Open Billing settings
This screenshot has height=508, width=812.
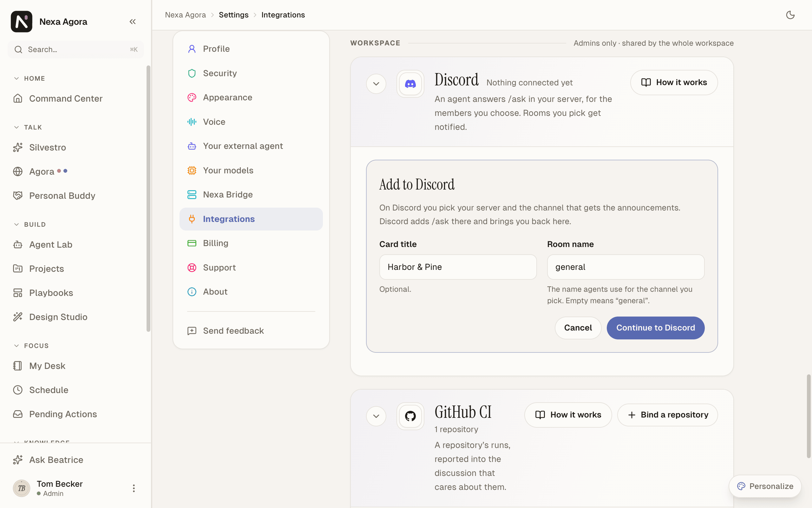(x=251, y=243)
